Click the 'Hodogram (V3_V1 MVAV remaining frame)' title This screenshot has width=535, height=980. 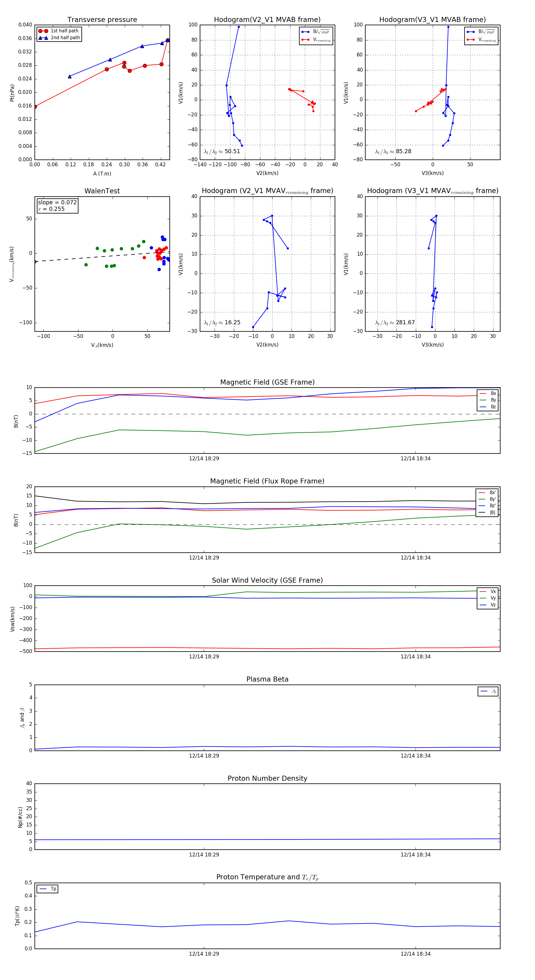pos(432,191)
